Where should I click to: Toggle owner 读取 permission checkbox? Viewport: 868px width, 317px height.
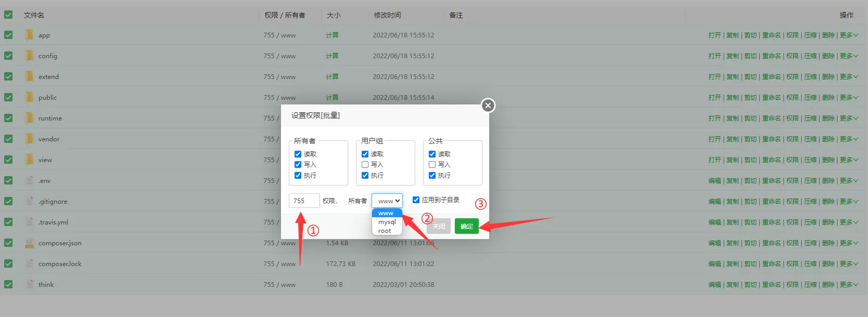298,154
